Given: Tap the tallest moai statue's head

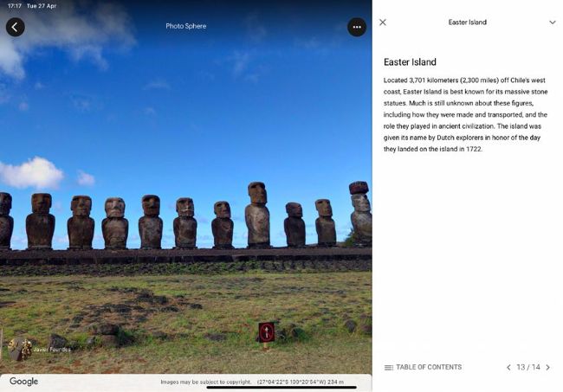Looking at the screenshot, I should (x=257, y=193).
